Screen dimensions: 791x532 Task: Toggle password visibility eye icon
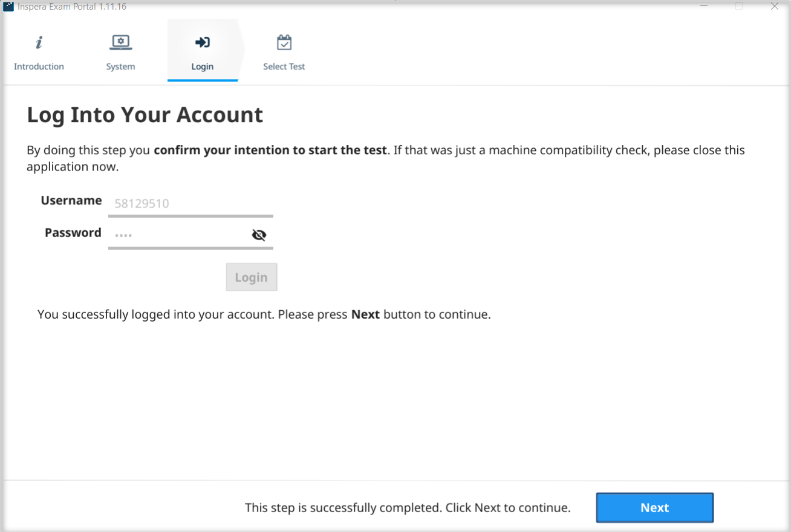click(x=259, y=235)
